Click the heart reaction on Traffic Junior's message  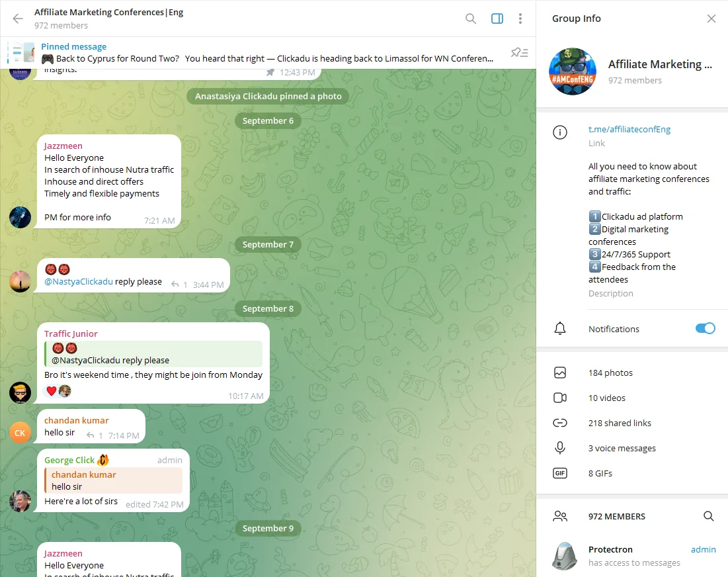tap(51, 391)
